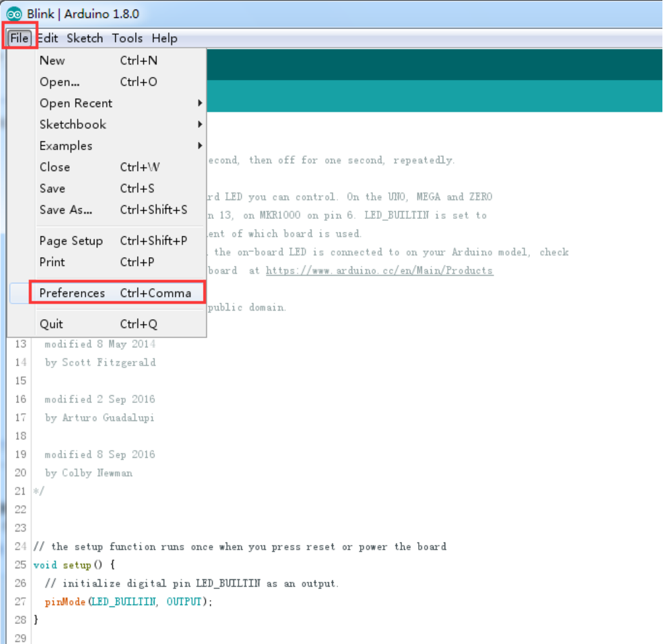Click the pinMode(LED_BUILTIN, OUTPUT) line
Viewport: 665px width, 644px height.
coord(129,601)
